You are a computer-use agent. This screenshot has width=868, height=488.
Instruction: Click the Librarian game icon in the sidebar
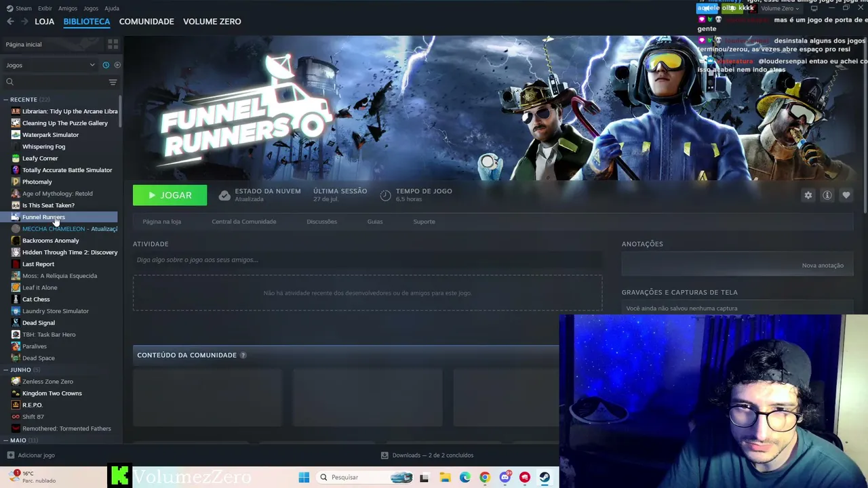point(16,111)
